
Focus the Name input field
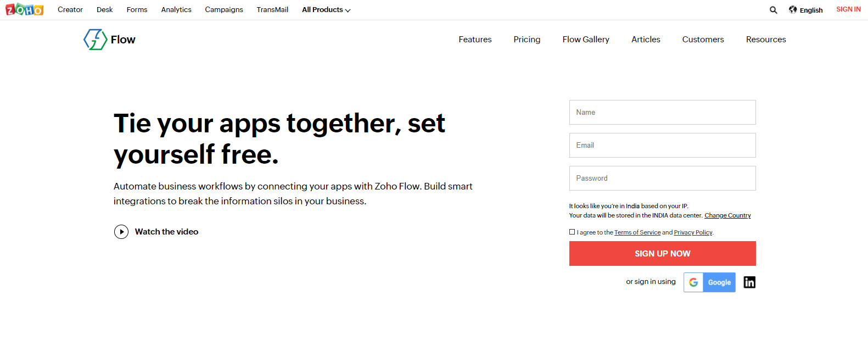[662, 112]
